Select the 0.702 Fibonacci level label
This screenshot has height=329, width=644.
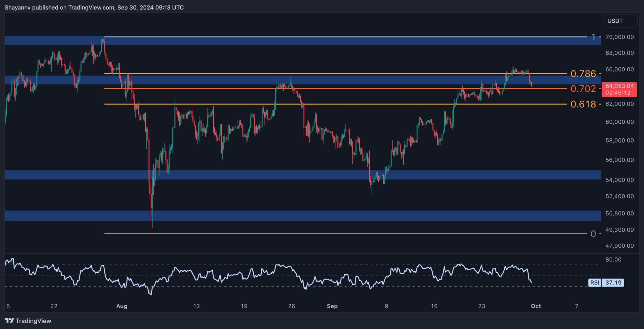[x=583, y=89]
